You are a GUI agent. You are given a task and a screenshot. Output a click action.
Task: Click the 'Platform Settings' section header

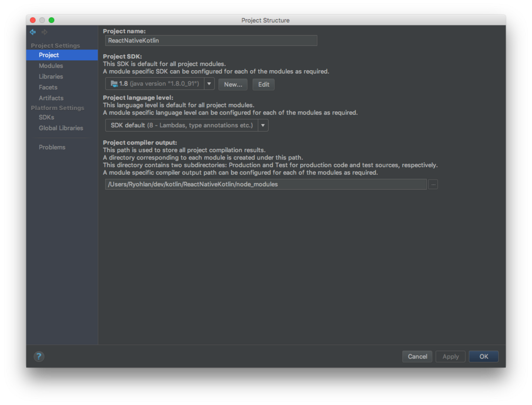[58, 108]
